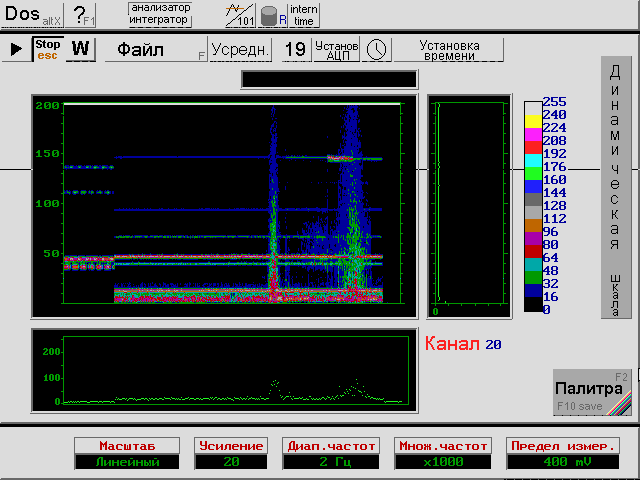Click the W write icon
This screenshot has height=480, width=640.
pyautogui.click(x=81, y=49)
